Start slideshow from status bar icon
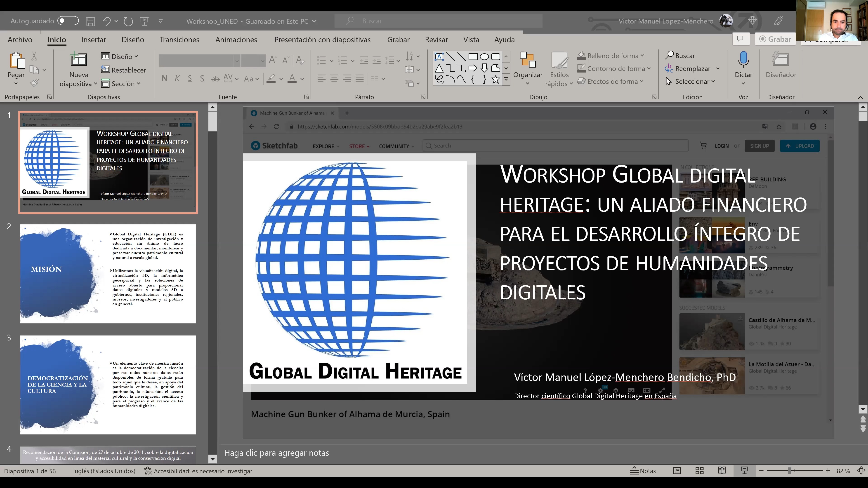The height and width of the screenshot is (488, 868). point(744,471)
